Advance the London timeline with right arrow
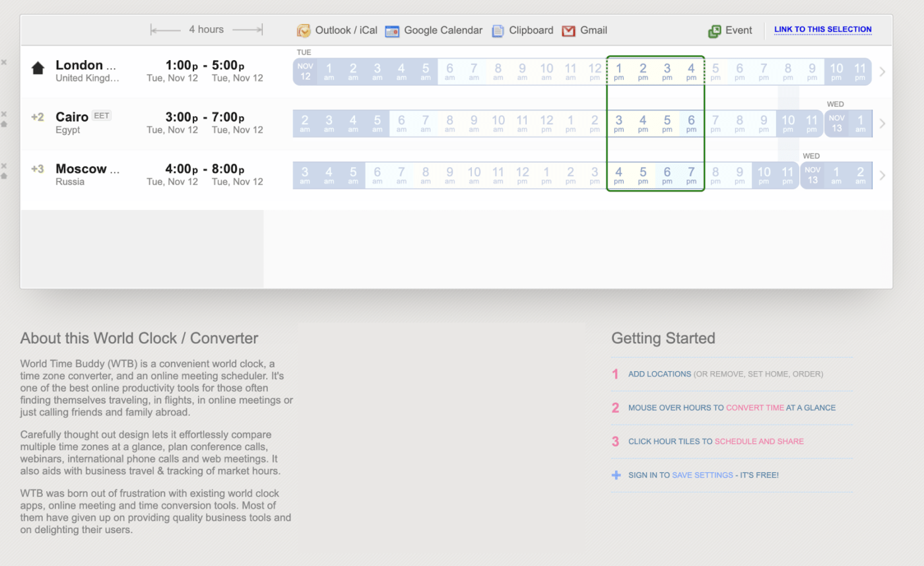The image size is (924, 566). (882, 71)
